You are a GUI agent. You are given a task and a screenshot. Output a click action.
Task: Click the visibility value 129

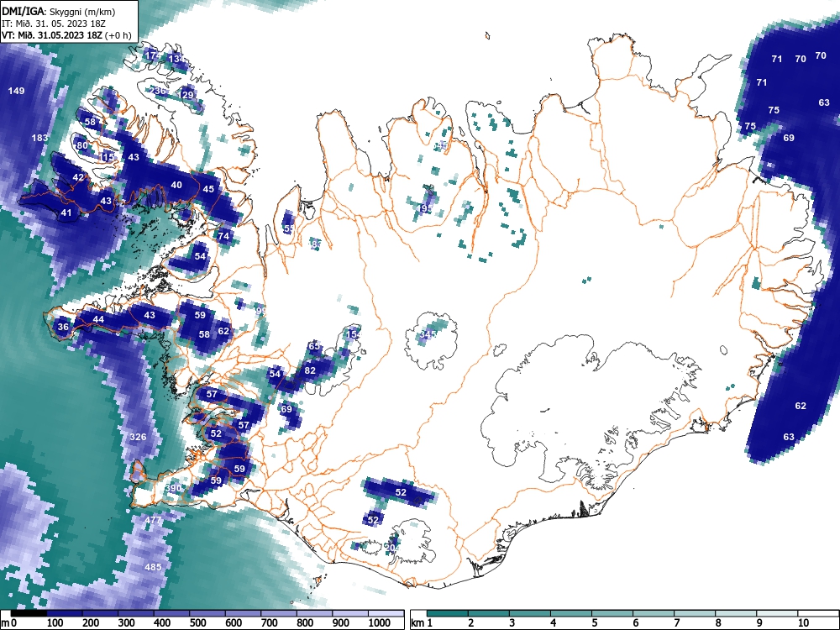[186, 95]
